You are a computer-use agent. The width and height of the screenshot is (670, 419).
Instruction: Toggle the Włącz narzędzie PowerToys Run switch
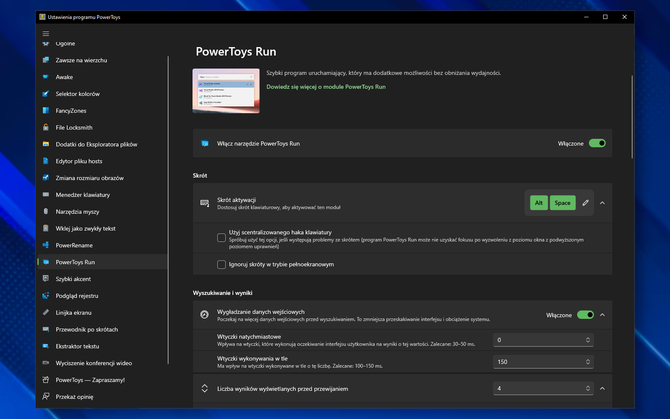[x=597, y=144]
